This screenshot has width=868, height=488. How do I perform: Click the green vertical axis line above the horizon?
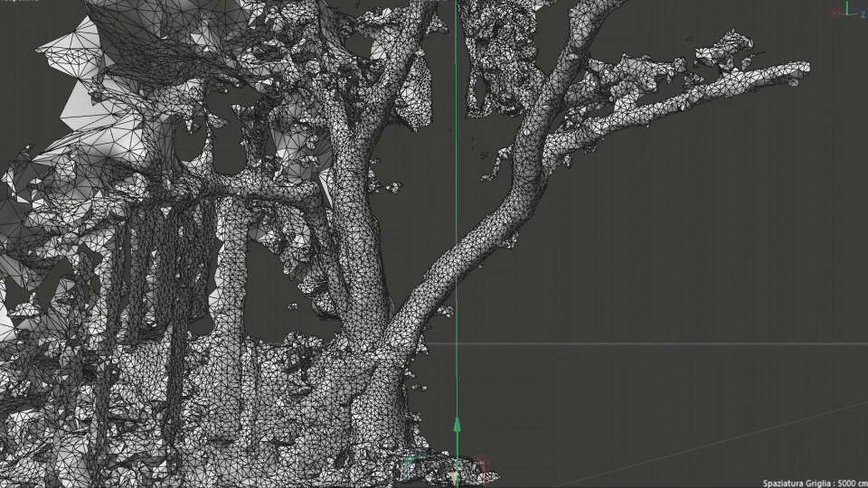click(x=457, y=181)
